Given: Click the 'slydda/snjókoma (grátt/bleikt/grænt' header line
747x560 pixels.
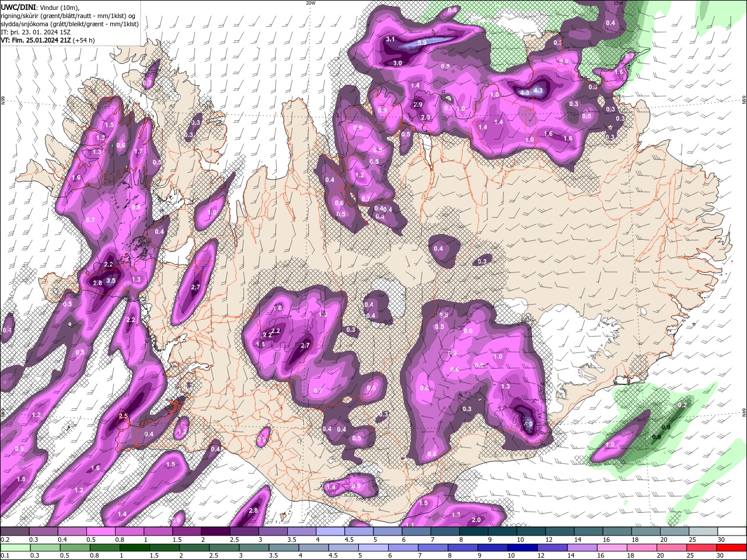Looking at the screenshot, I should pos(69,24).
